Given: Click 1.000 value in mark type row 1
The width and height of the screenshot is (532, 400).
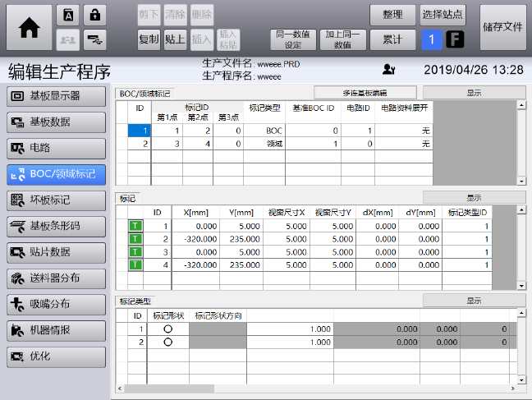Looking at the screenshot, I should click(x=290, y=329).
